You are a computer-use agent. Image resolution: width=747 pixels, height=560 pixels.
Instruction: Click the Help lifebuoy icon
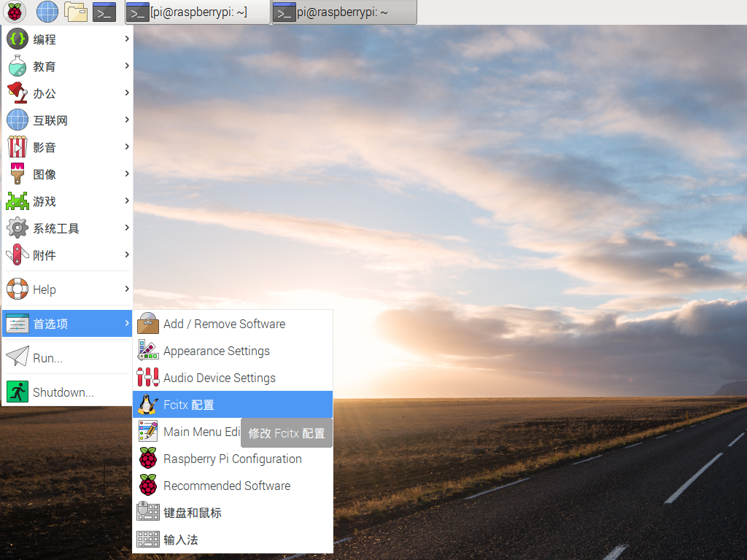tap(18, 289)
